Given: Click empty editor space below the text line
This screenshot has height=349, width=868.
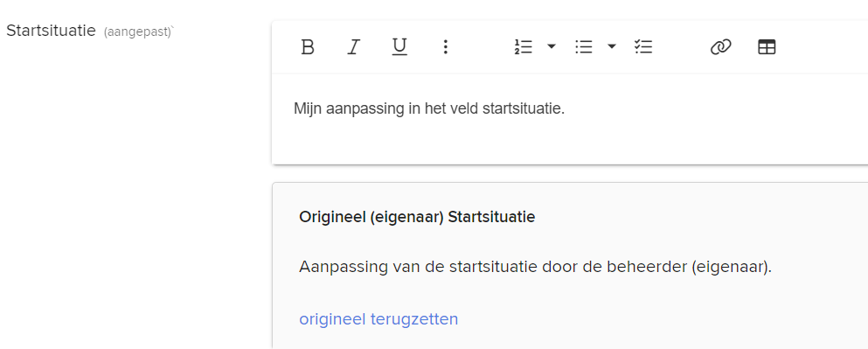Looking at the screenshot, I should pos(570,142).
